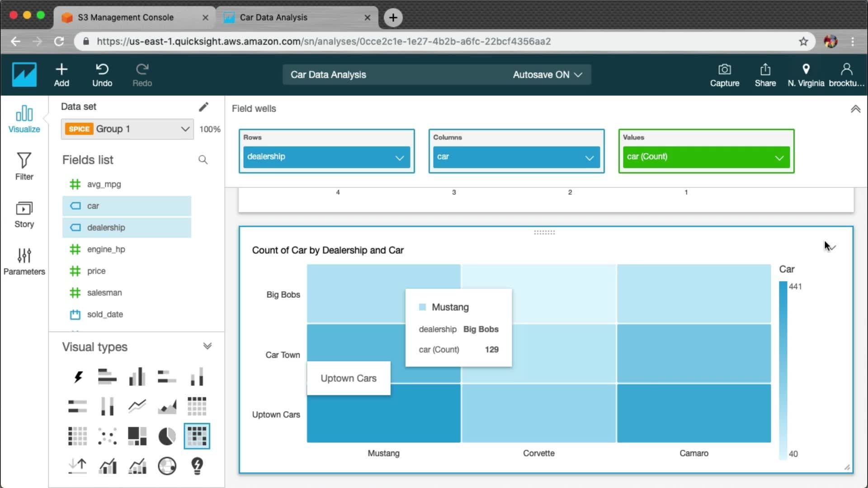The width and height of the screenshot is (868, 488).
Task: Open the car (Count) Values dropdown
Action: pos(779,158)
